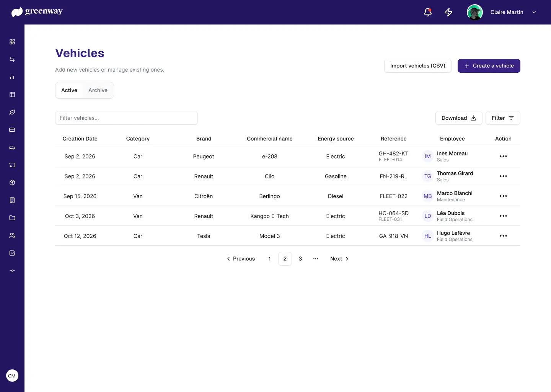Expand the Claire Martin account dropdown chevron
Screen dimensions: 551x392
click(534, 12)
